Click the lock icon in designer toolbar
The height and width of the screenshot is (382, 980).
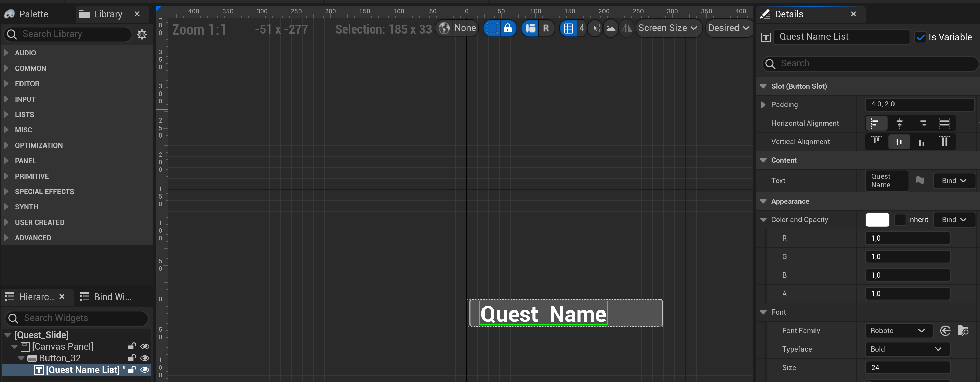508,28
